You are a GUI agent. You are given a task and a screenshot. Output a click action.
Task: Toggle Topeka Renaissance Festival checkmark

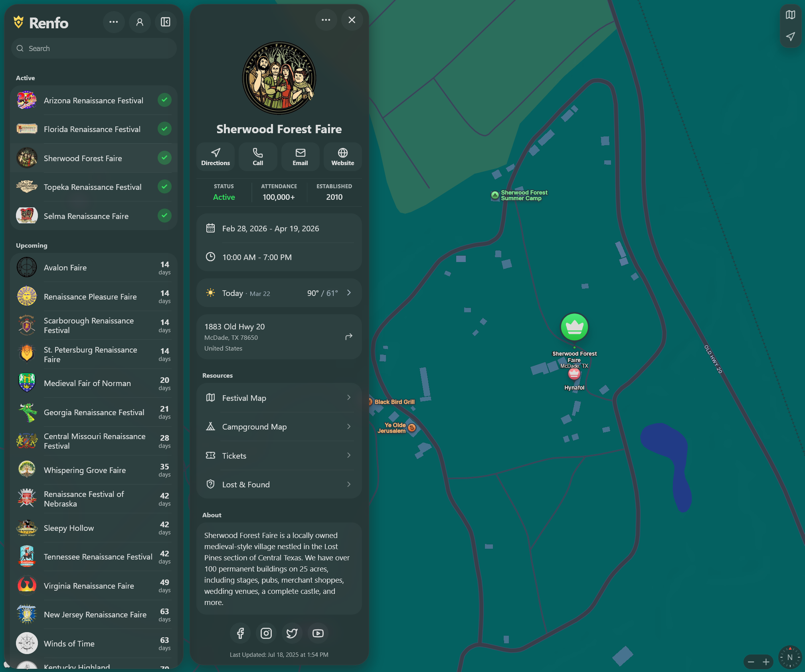pyautogui.click(x=164, y=187)
